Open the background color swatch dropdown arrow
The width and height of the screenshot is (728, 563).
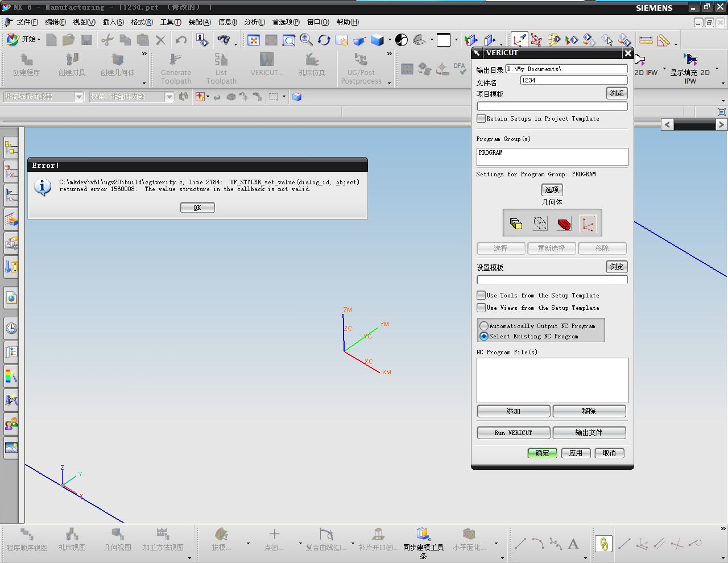point(456,40)
